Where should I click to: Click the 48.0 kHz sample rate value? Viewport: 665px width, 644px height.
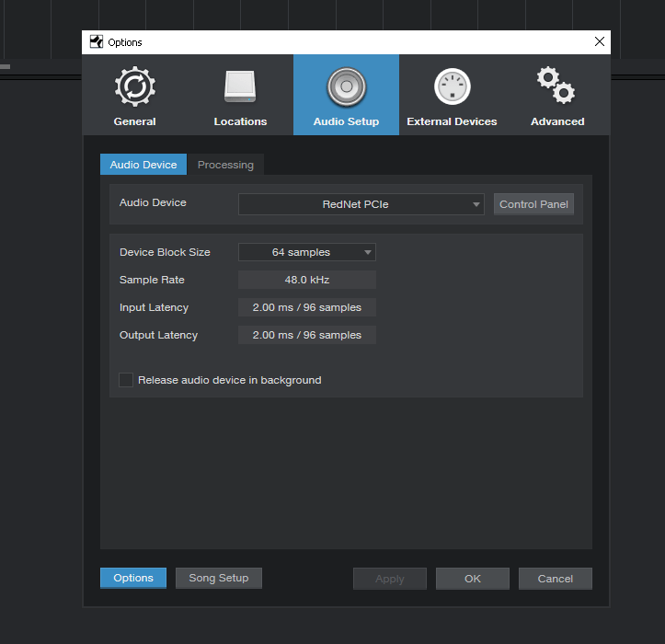(307, 280)
